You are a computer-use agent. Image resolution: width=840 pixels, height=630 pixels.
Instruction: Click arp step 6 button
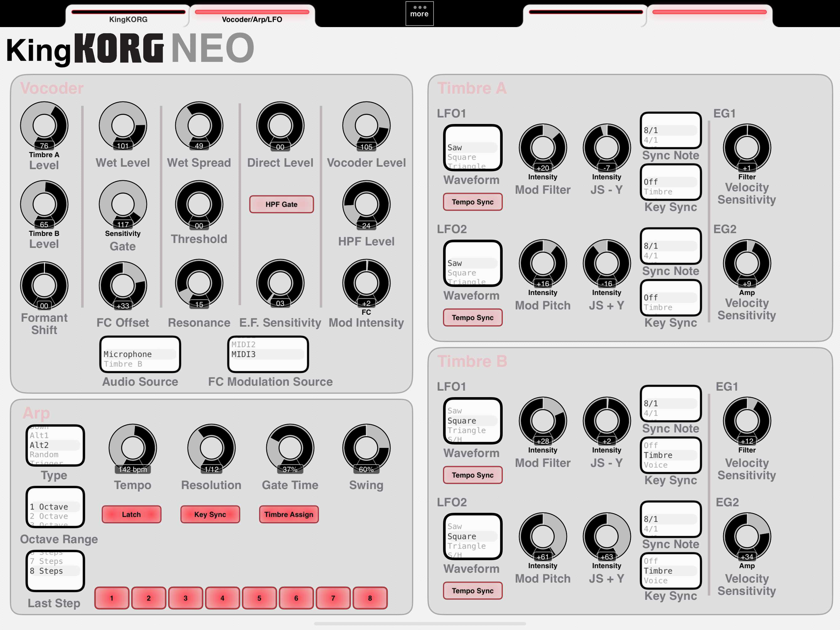click(296, 598)
